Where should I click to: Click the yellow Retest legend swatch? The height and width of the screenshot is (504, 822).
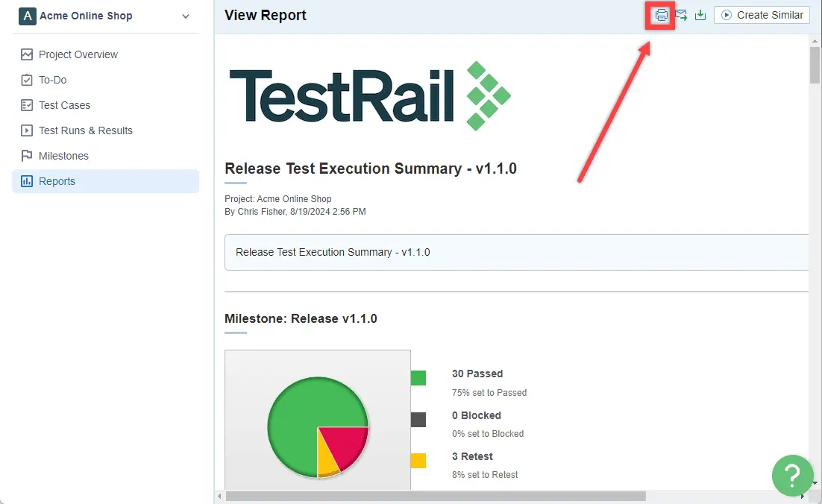tap(418, 461)
